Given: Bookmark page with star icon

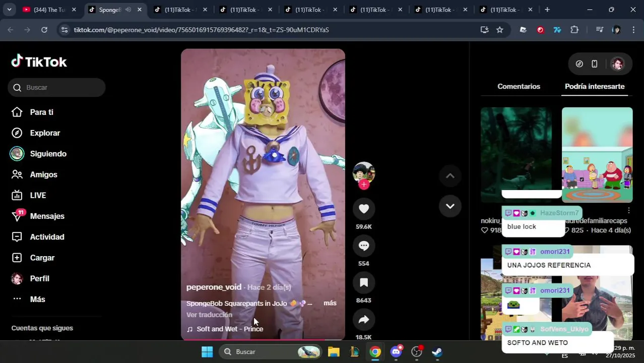Looking at the screenshot, I should (500, 30).
